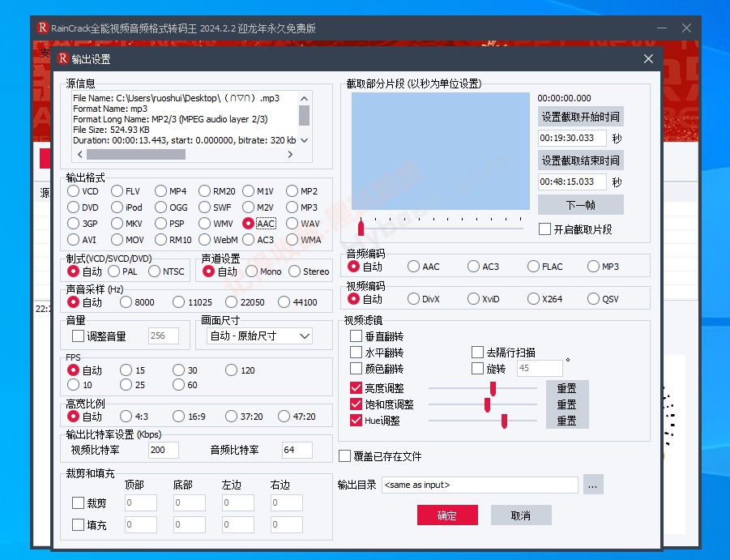Click the clip end time field
The height and width of the screenshot is (560, 730).
point(572,182)
